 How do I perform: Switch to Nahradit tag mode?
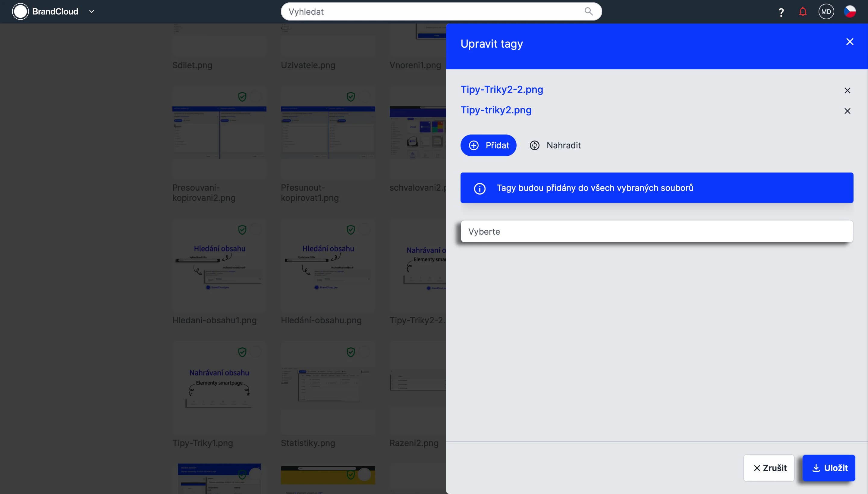coord(555,145)
